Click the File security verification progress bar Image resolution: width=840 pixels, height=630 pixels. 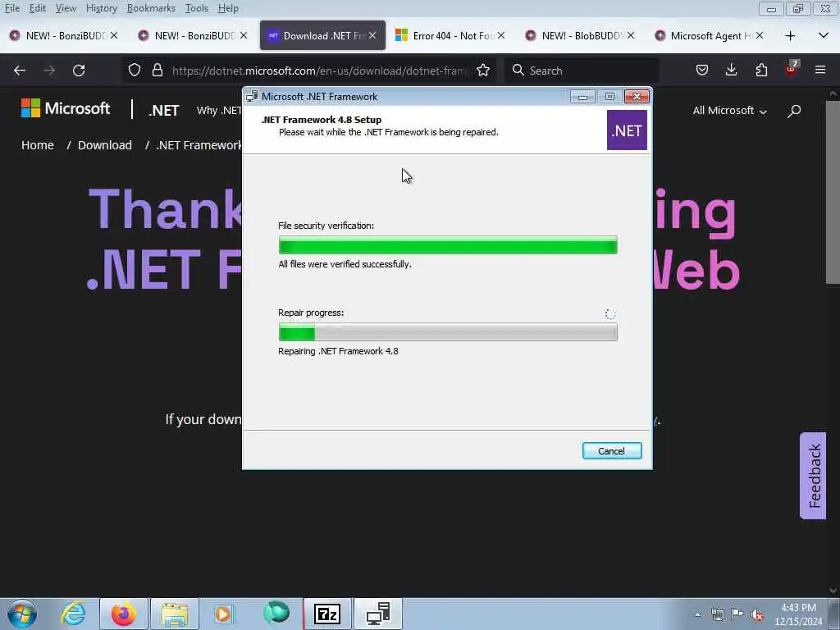(x=448, y=244)
